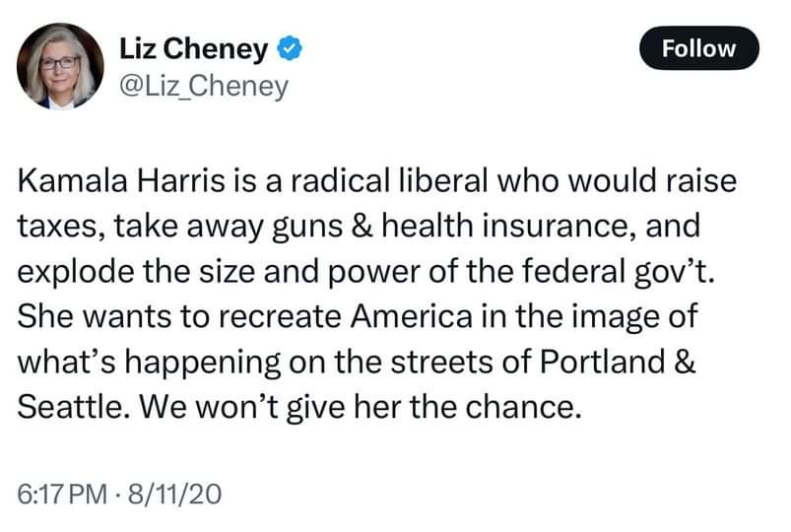This screenshot has height=532, width=791.
Task: Open the Liz Cheney profile picture
Action: click(60, 66)
